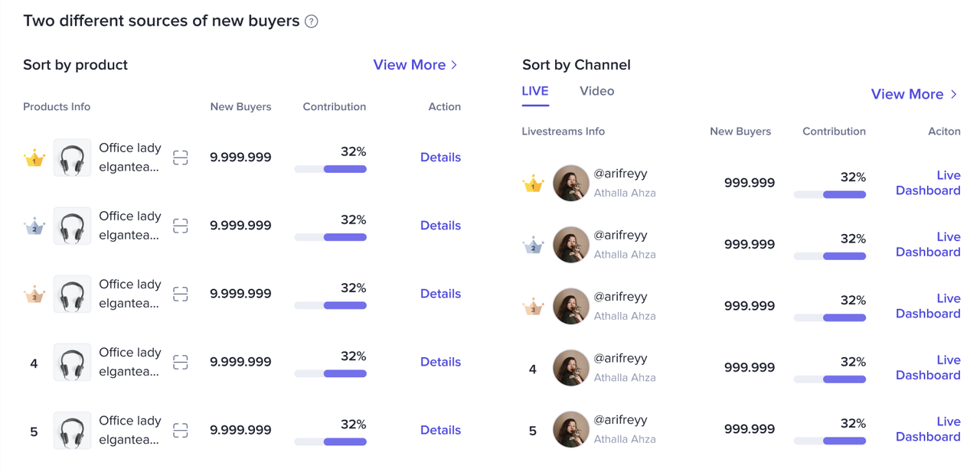
Task: Click the help icon beside the section title
Action: [311, 21]
